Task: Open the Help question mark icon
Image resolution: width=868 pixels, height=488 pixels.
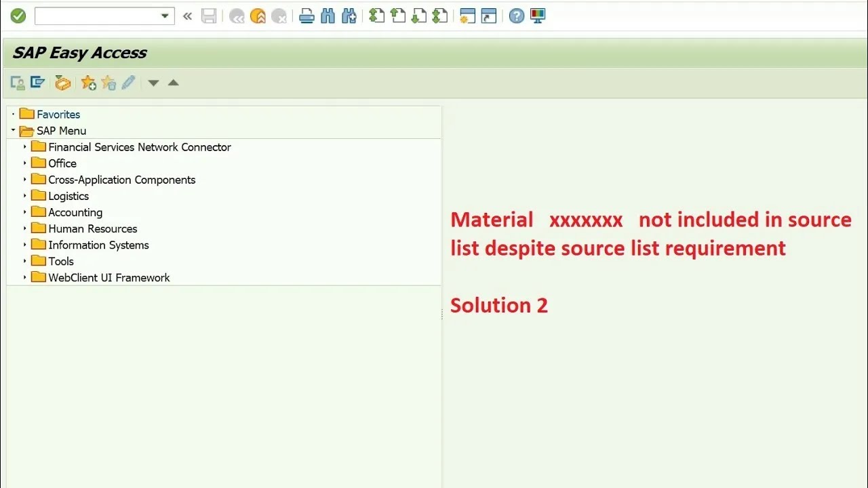Action: pos(517,16)
